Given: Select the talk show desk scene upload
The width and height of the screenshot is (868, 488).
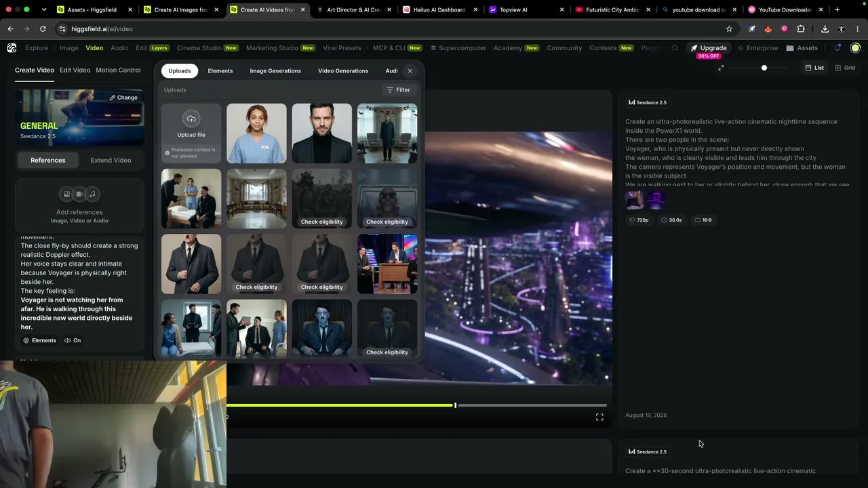Looking at the screenshot, I should [x=387, y=264].
